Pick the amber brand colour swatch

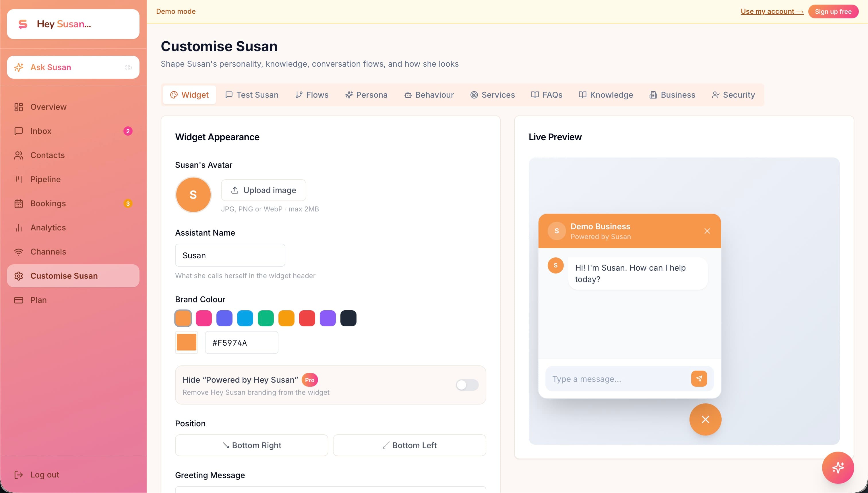click(286, 318)
